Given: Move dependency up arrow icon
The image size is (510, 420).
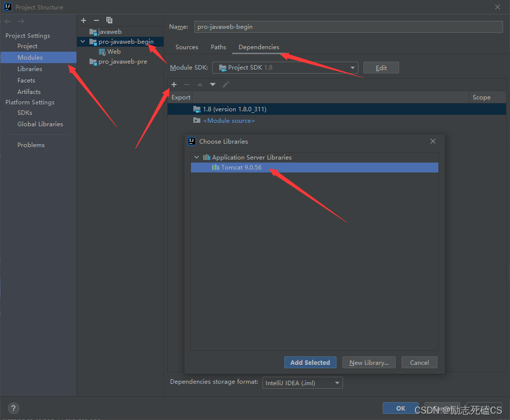Looking at the screenshot, I should (200, 84).
